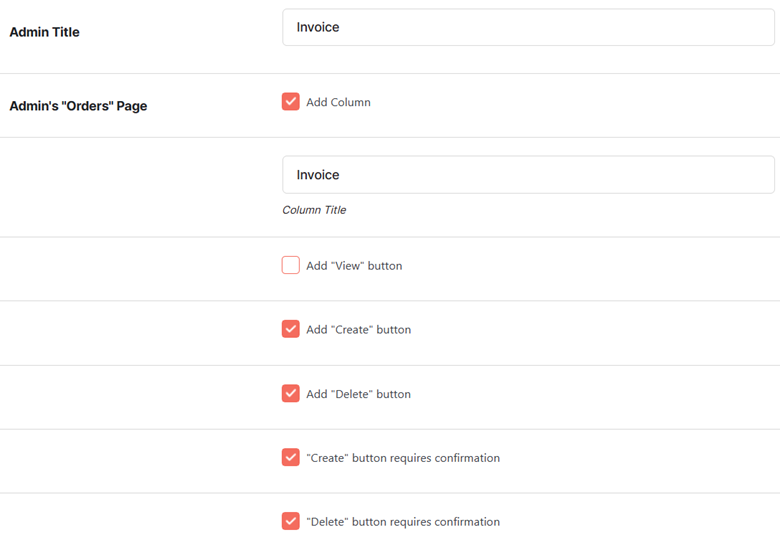The width and height of the screenshot is (780, 540).
Task: Click the Admin's "Orders" Page heading label
Action: coord(78,106)
